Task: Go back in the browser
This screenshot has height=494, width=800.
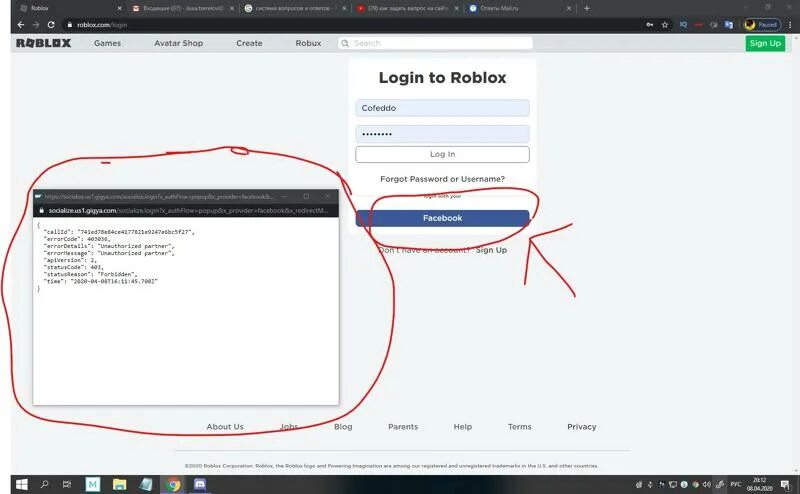Action: coord(21,24)
